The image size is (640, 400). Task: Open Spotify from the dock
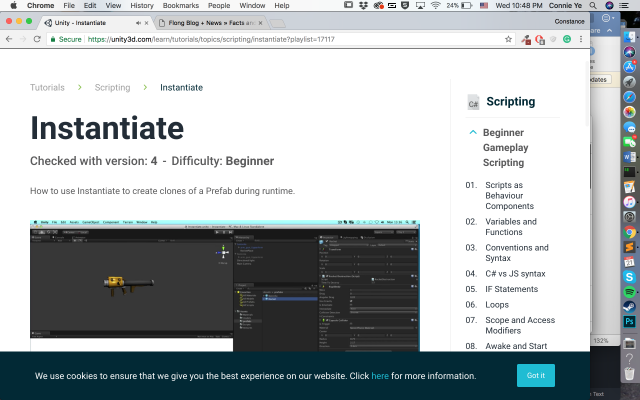(629, 292)
